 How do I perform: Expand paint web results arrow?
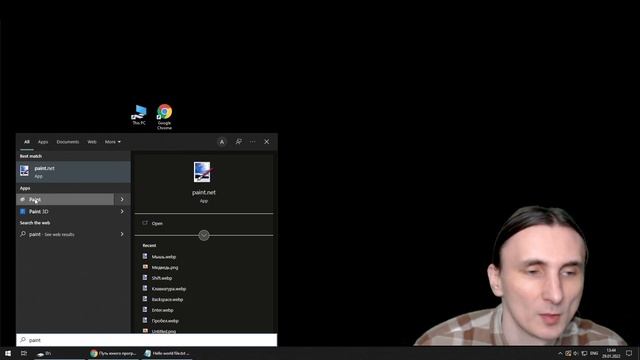pyautogui.click(x=122, y=234)
